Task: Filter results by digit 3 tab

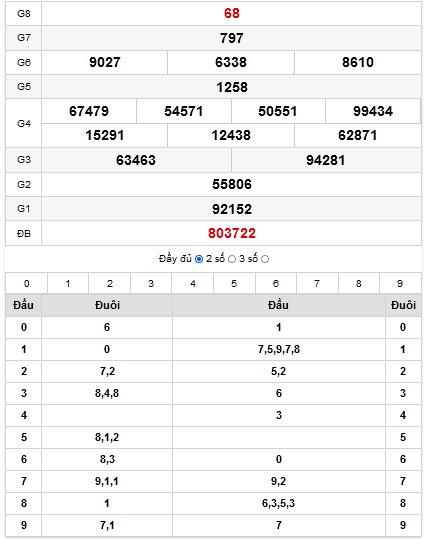Action: [x=151, y=284]
